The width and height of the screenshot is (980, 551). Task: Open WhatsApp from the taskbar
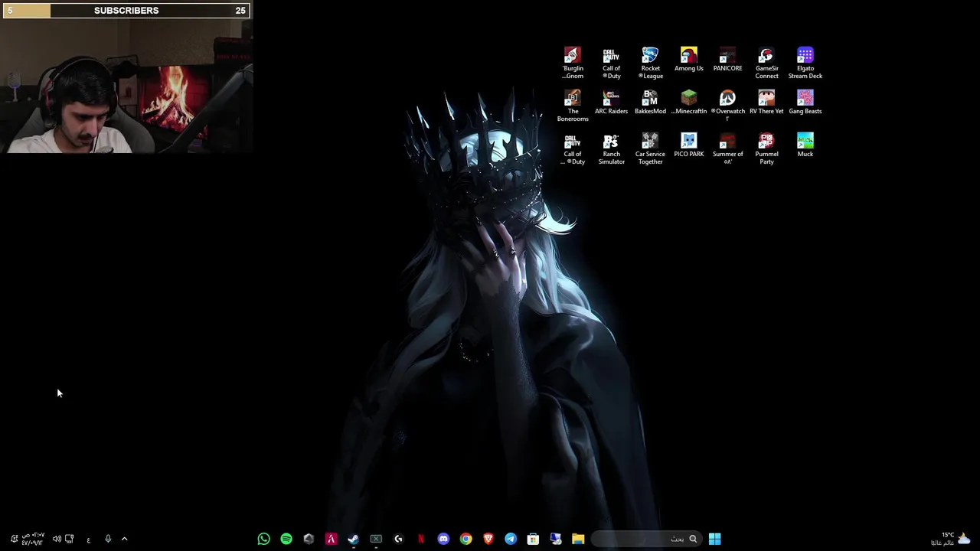pyautogui.click(x=263, y=539)
